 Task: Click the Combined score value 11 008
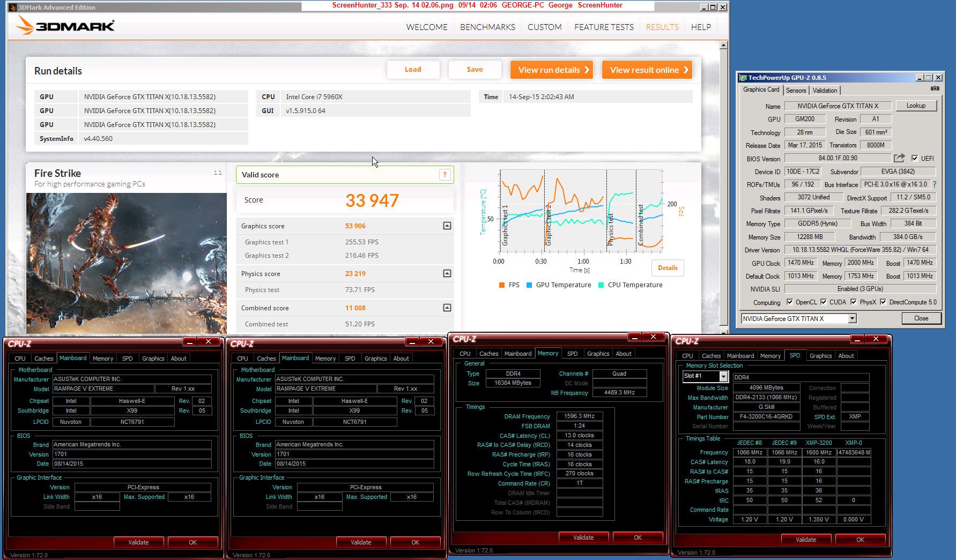point(355,308)
